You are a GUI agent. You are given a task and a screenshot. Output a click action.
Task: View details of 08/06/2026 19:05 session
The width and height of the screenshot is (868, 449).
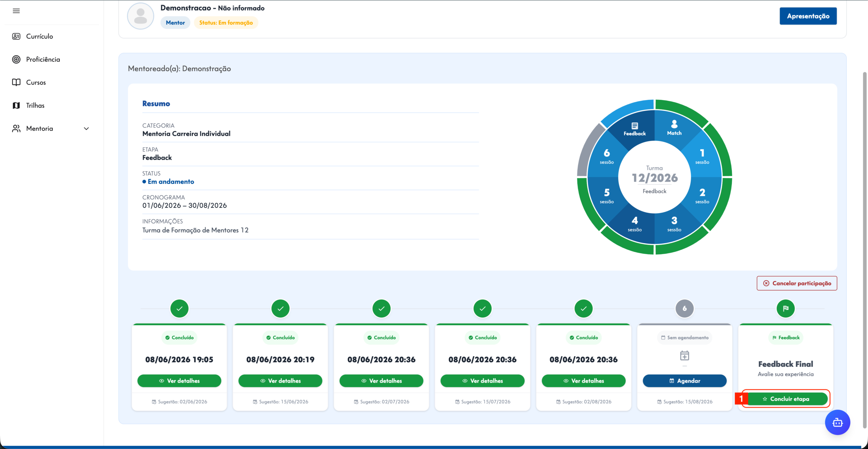click(179, 381)
